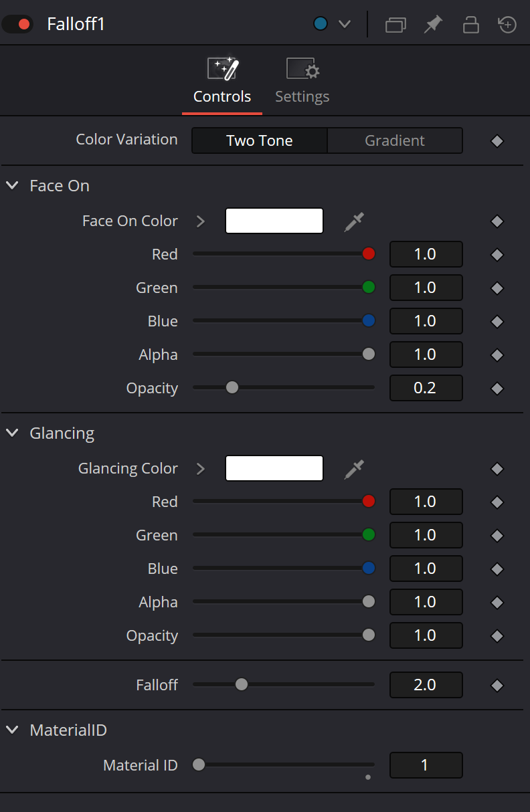Image resolution: width=530 pixels, height=812 pixels.
Task: Keyframe the Face On Blue parameter
Action: pos(497,322)
